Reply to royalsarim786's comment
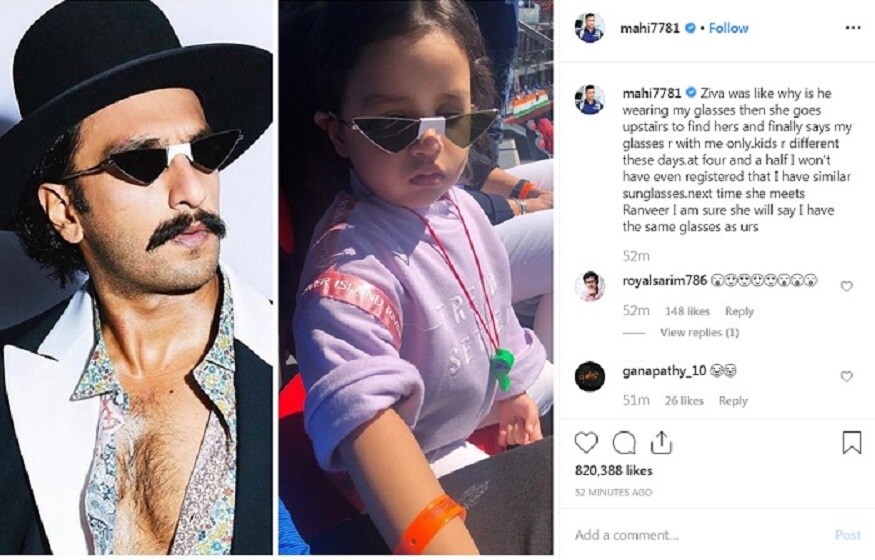Viewport: 875px width, 560px height. pos(739,311)
